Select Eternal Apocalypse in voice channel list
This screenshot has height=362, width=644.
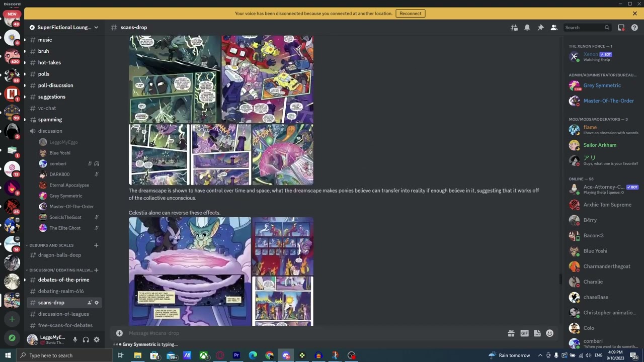69,185
